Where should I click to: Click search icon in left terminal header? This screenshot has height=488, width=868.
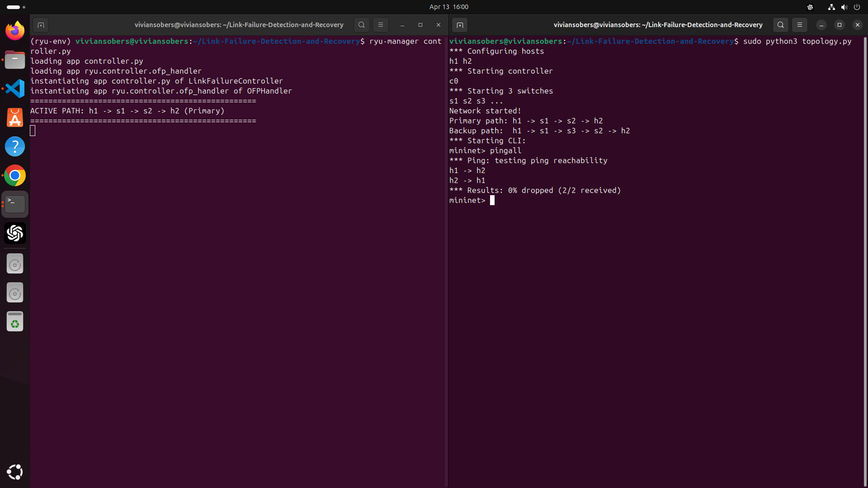coord(361,25)
